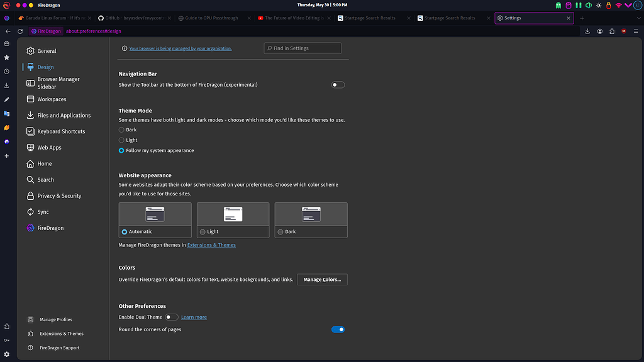Click the extensions icon near the profile icon

611,31
